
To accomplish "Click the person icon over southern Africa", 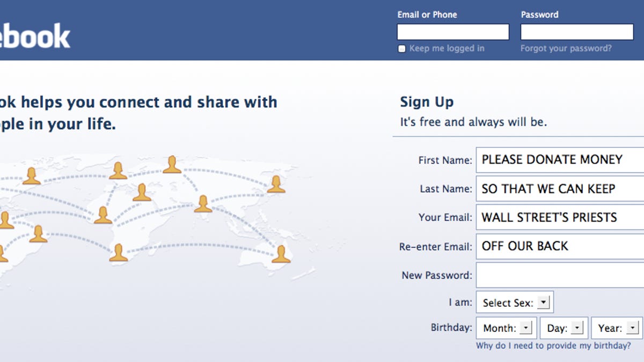I will pos(118,253).
